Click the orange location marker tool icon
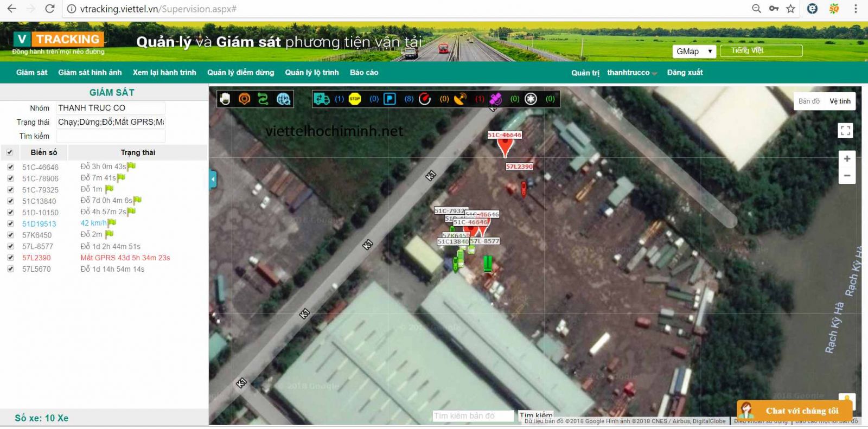The image size is (868, 429). [244, 99]
